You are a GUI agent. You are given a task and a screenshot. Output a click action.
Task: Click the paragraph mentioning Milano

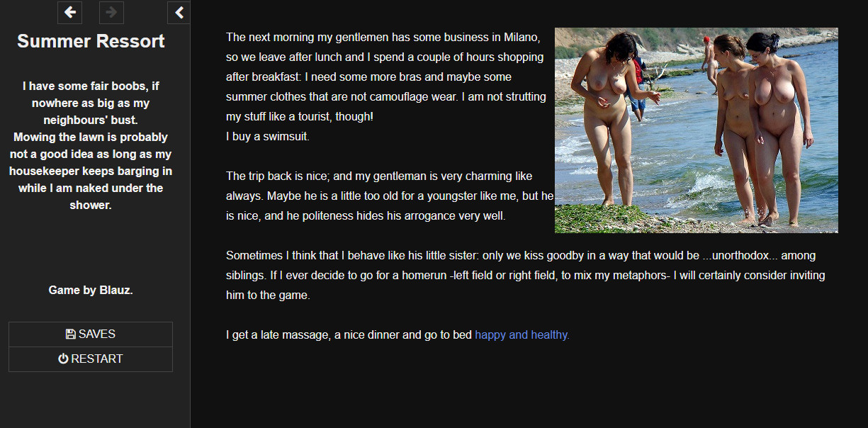tap(386, 77)
